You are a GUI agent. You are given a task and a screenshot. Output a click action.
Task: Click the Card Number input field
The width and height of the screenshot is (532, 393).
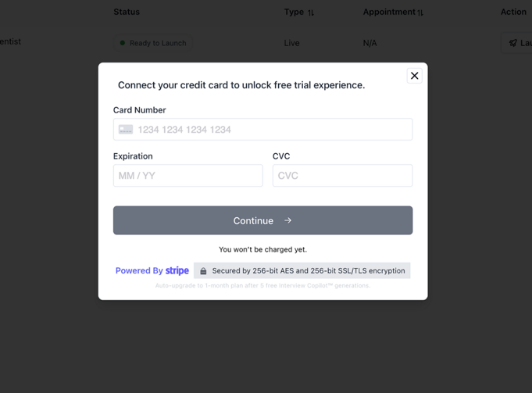[x=273, y=130]
